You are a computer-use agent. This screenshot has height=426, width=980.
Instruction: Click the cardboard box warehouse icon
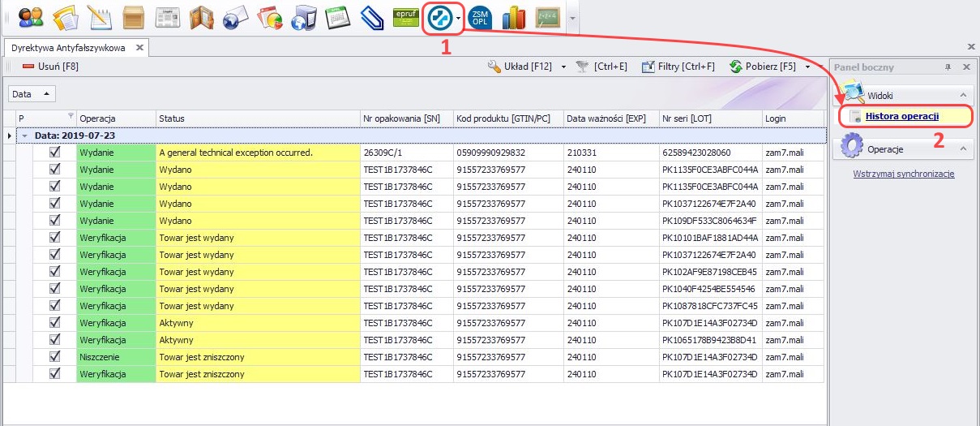coord(133,17)
